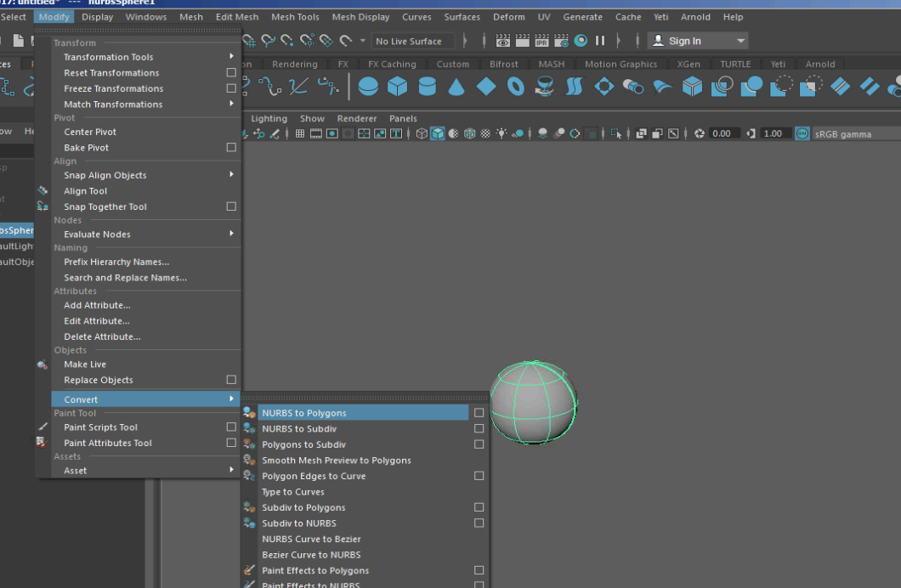The image size is (901, 588).
Task: Click the NURBS sphere shelf icon
Action: coord(368,86)
